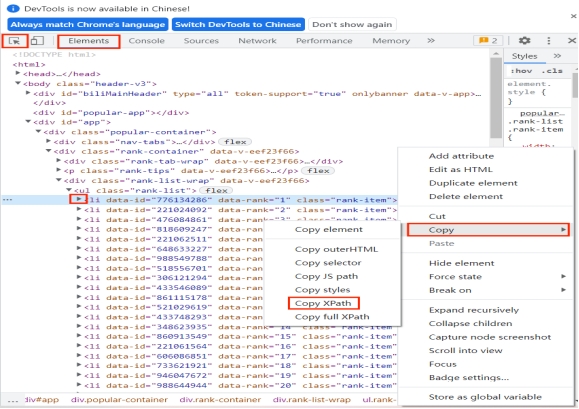Open the DevTools three-dot menu

(x=549, y=41)
